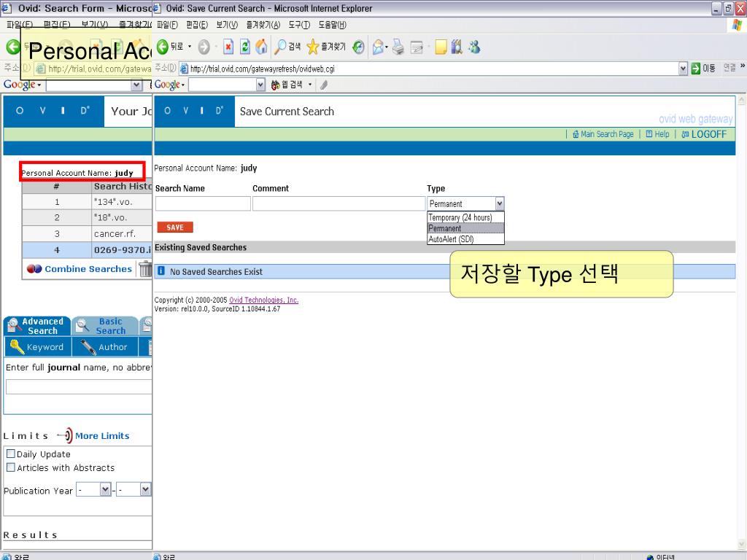Image resolution: width=747 pixels, height=560 pixels.
Task: Launch the Messenger toolbar icon
Action: [x=474, y=47]
